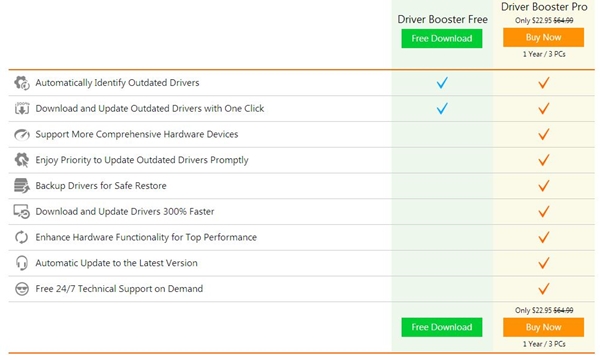Click the Automatically Identify Outdated Drivers gear icon

[x=22, y=83]
